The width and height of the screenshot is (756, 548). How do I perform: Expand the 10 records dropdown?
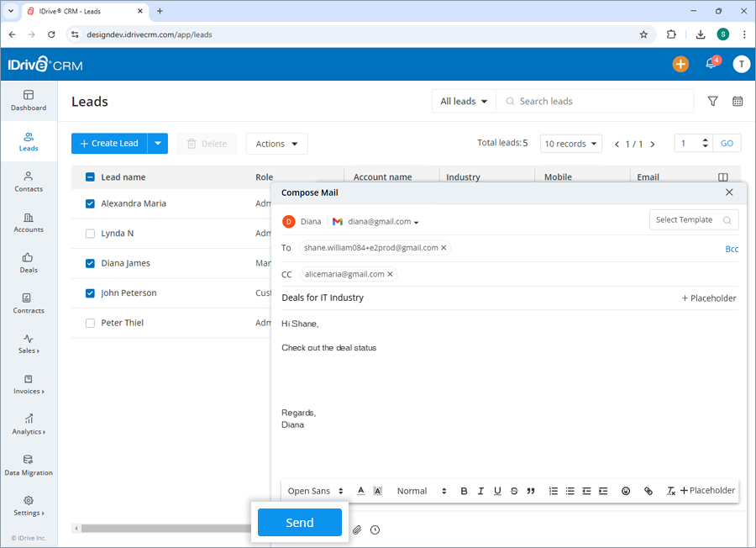click(570, 143)
